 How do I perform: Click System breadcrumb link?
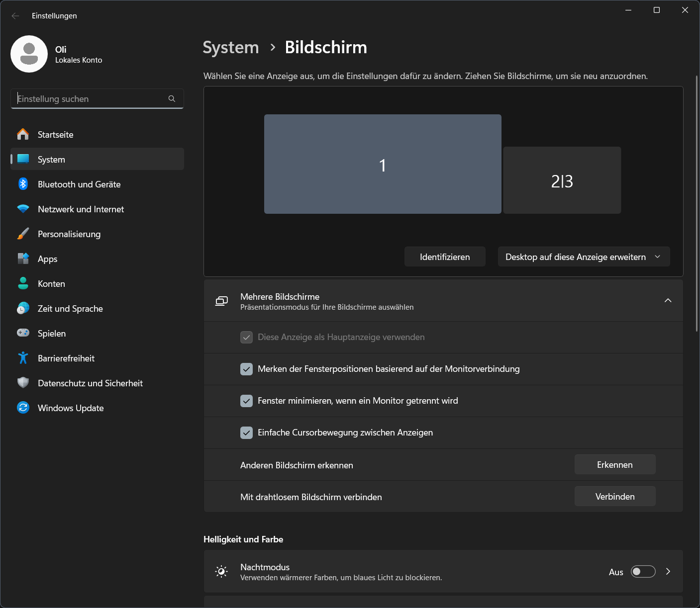231,47
